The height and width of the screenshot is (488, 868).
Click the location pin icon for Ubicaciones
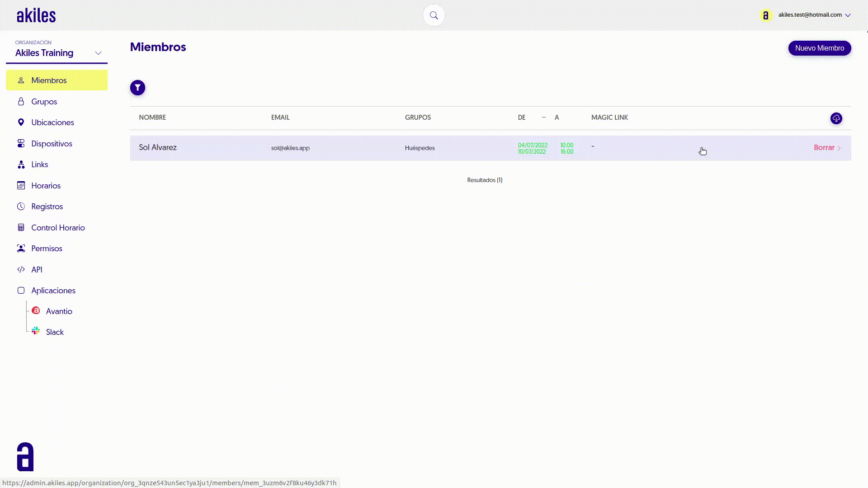click(x=21, y=122)
